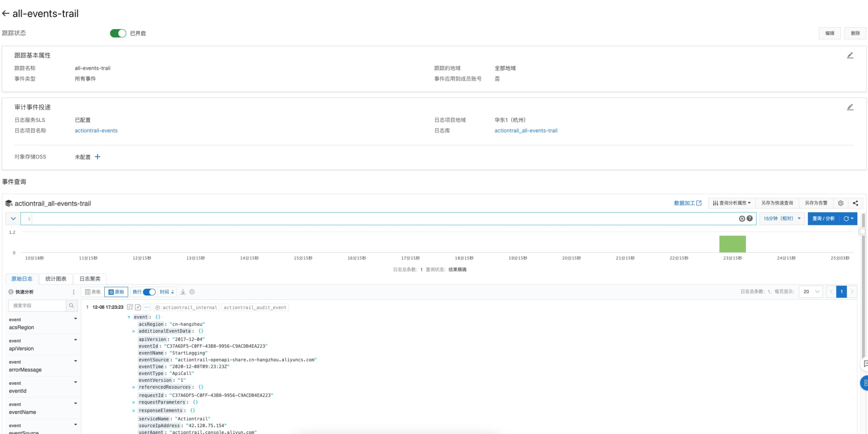Viewport: 868px width, 434px height.
Task: Focus the 搜索字段 field search box
Action: tap(37, 306)
